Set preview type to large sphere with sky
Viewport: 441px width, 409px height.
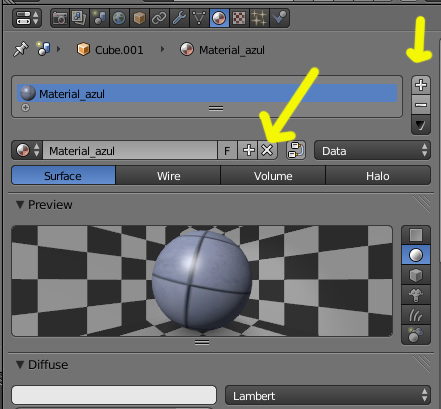click(416, 335)
